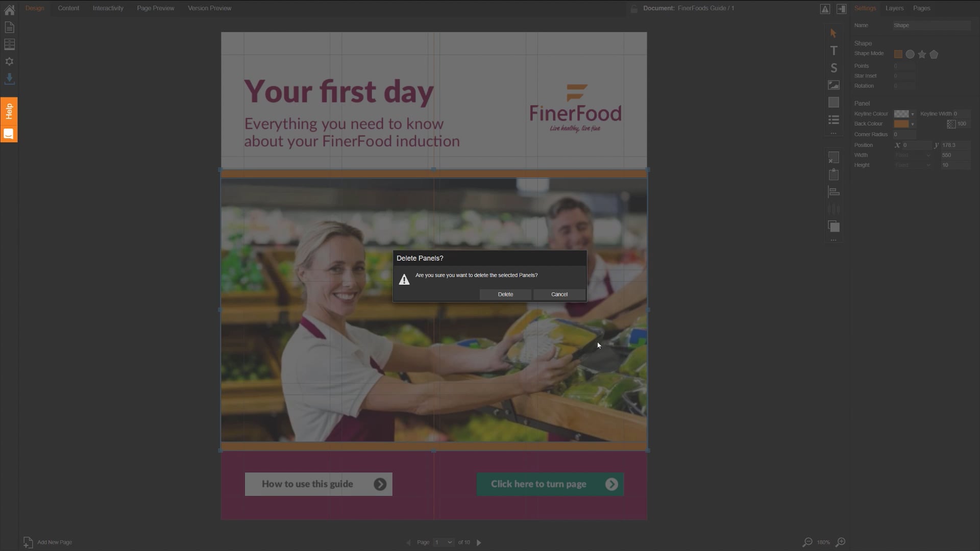The image size is (980, 551).
Task: Open the Keyline Colour dropdown arrow
Action: click(913, 114)
